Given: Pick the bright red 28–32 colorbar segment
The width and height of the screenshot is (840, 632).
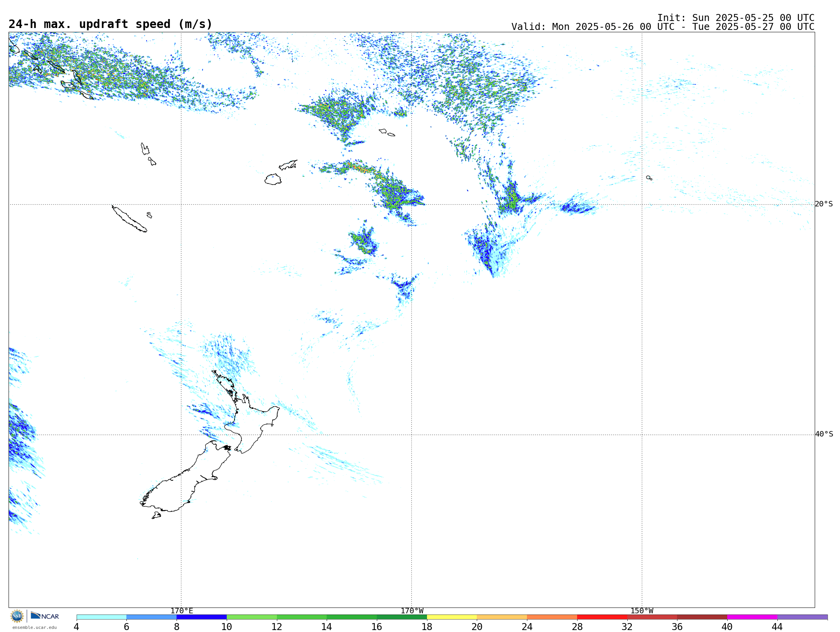Looking at the screenshot, I should [602, 617].
